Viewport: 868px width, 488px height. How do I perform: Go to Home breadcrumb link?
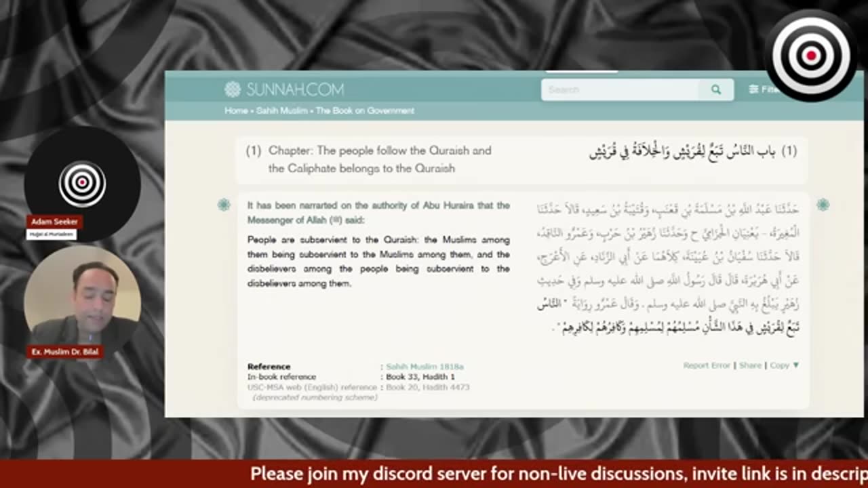pos(236,110)
